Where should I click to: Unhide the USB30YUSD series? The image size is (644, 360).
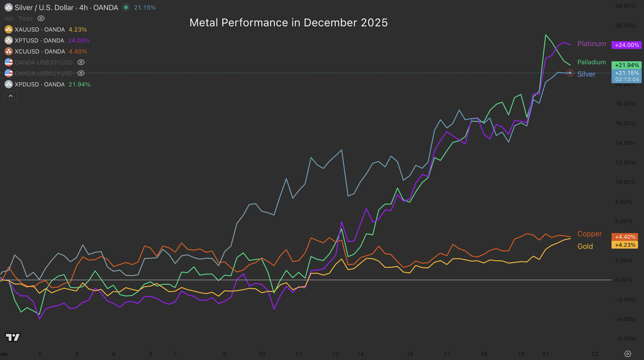(x=81, y=62)
